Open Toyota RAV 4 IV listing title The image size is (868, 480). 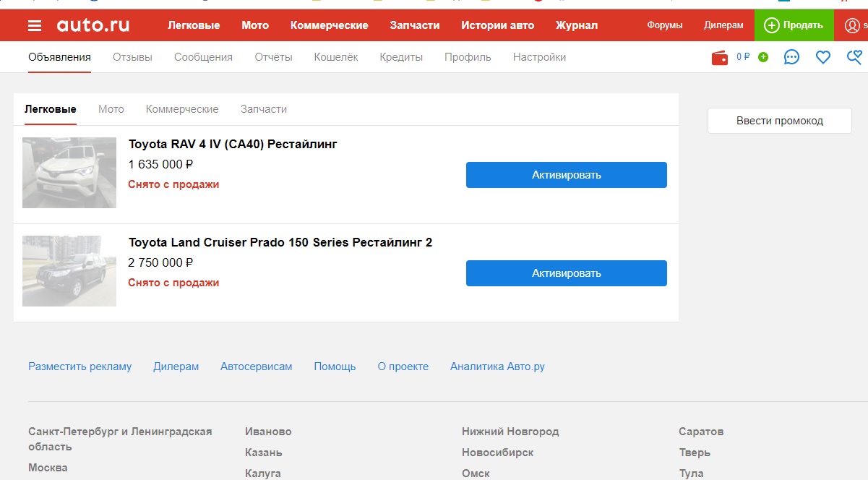[x=233, y=144]
